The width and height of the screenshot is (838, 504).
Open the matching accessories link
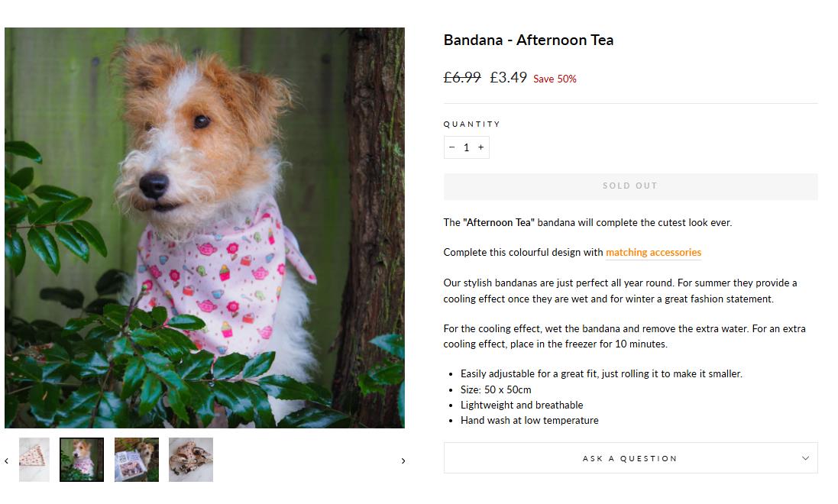pyautogui.click(x=653, y=253)
